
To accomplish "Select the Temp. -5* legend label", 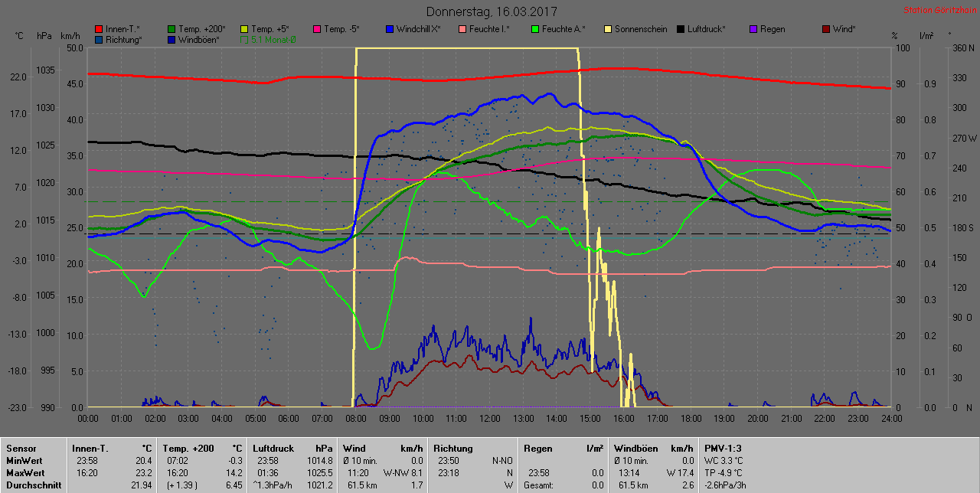I will click(341, 29).
